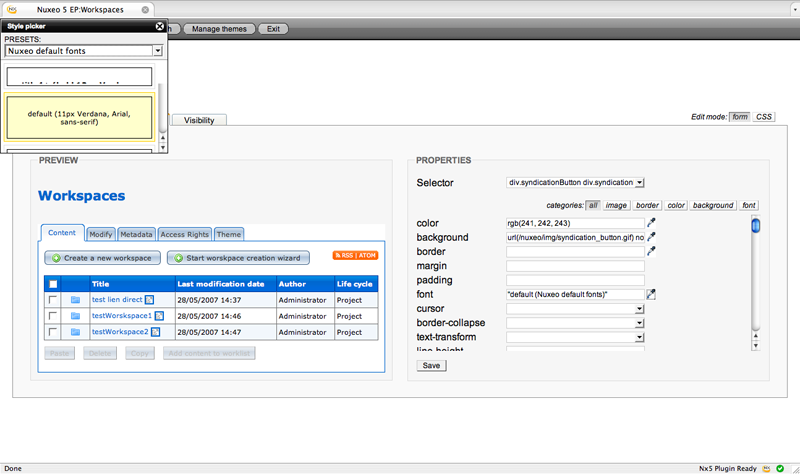The image size is (800, 474).
Task: Click the border value input field
Action: click(x=575, y=252)
